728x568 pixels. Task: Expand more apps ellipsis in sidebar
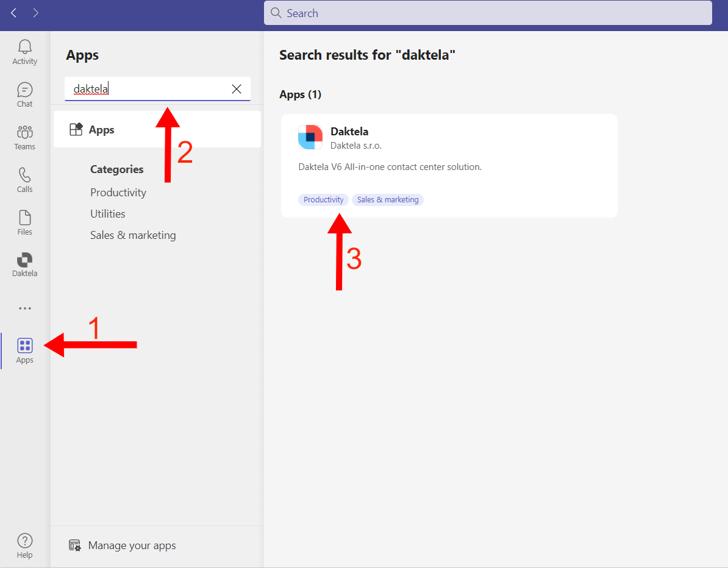click(x=24, y=308)
